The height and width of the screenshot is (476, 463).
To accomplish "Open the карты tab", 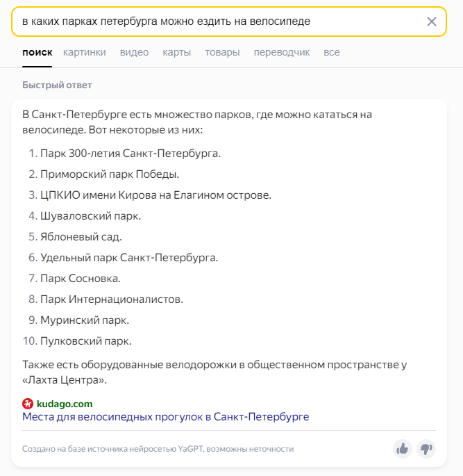I will coord(177,52).
